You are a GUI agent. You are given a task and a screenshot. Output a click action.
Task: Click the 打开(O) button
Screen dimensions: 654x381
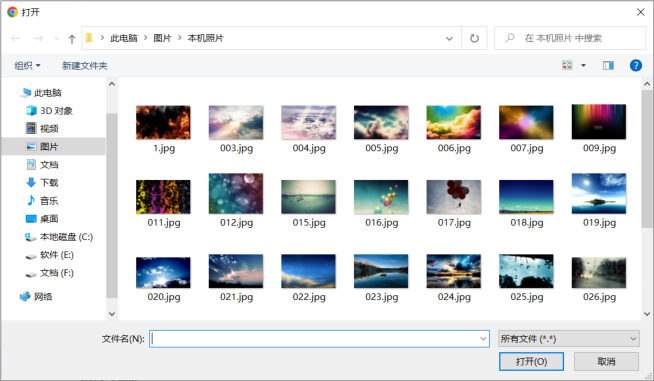click(x=531, y=361)
